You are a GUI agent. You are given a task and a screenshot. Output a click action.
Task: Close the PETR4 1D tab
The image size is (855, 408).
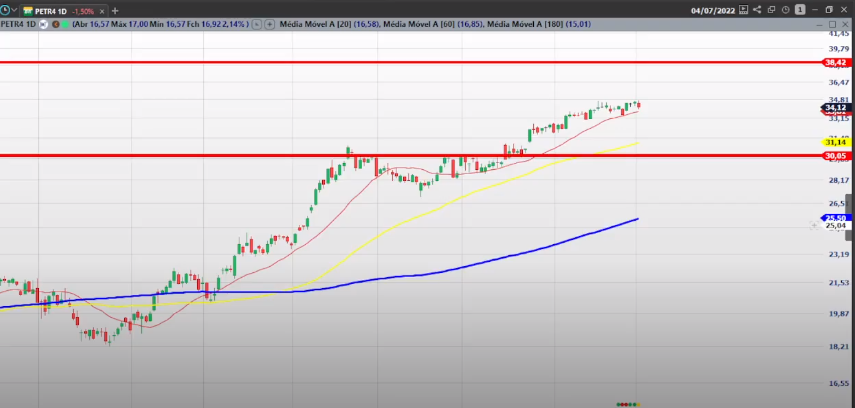(102, 10)
